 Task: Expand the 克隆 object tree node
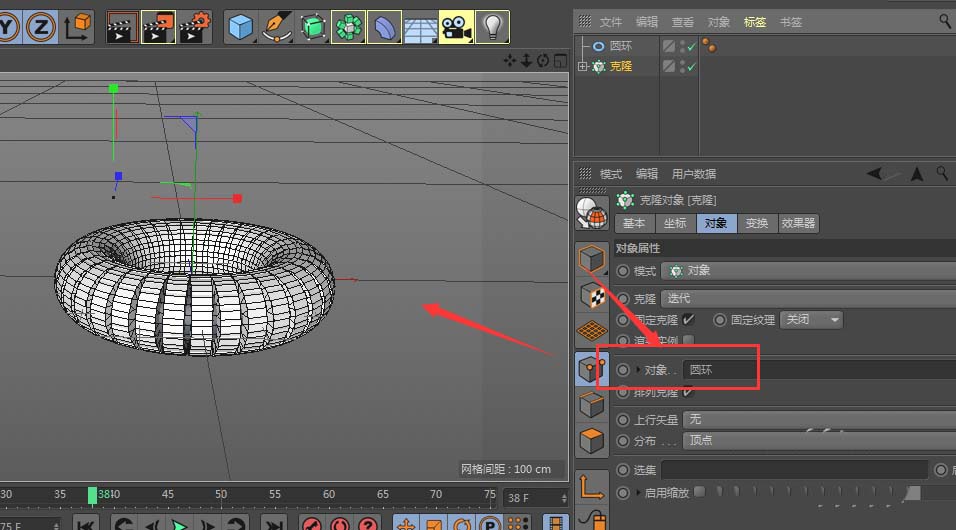583,66
